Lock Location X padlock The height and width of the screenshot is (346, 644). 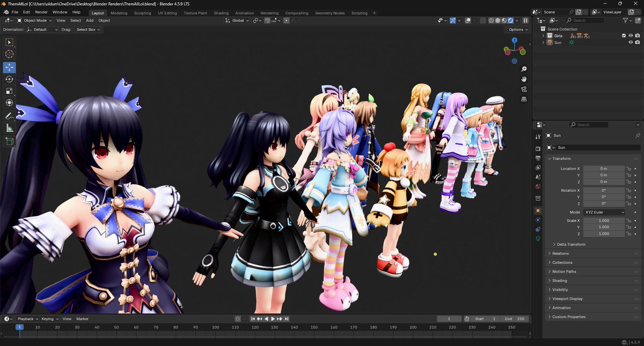[628, 168]
